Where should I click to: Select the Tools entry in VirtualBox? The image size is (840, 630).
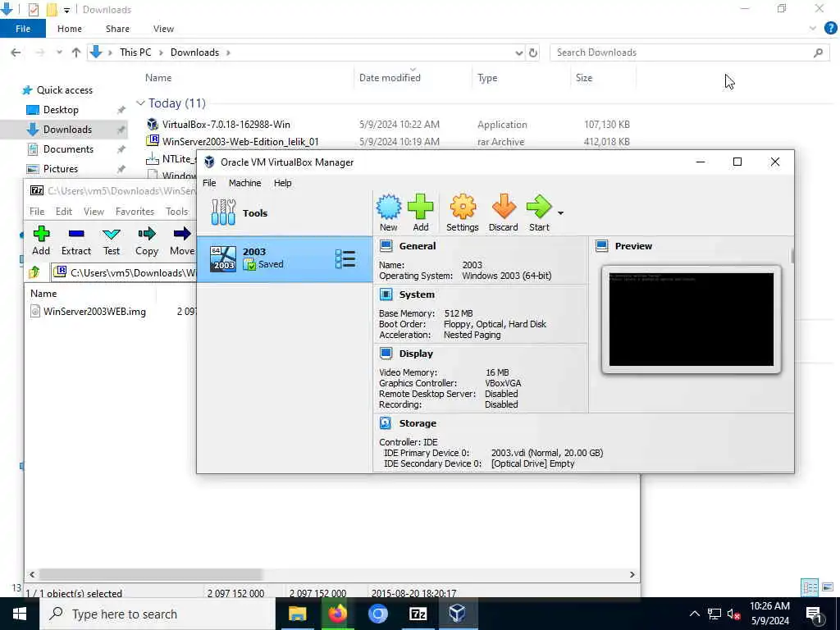(x=285, y=212)
